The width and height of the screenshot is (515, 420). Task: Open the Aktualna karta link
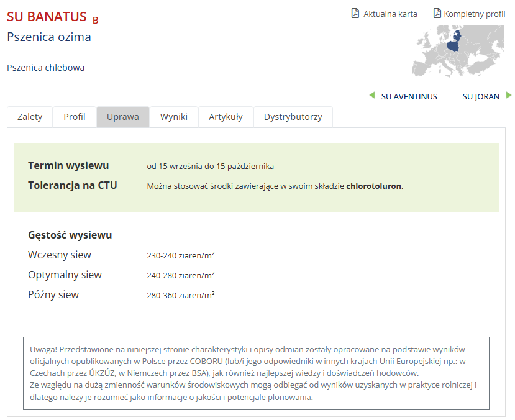tap(390, 14)
